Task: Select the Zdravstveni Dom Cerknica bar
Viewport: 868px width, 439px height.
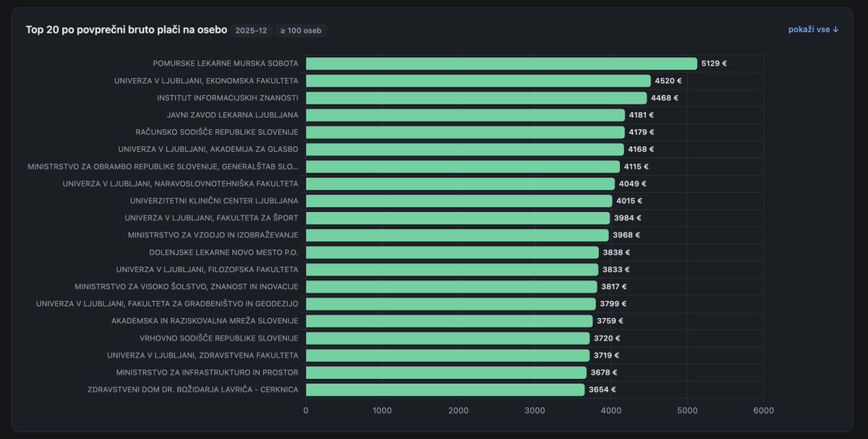Action: [x=445, y=390]
